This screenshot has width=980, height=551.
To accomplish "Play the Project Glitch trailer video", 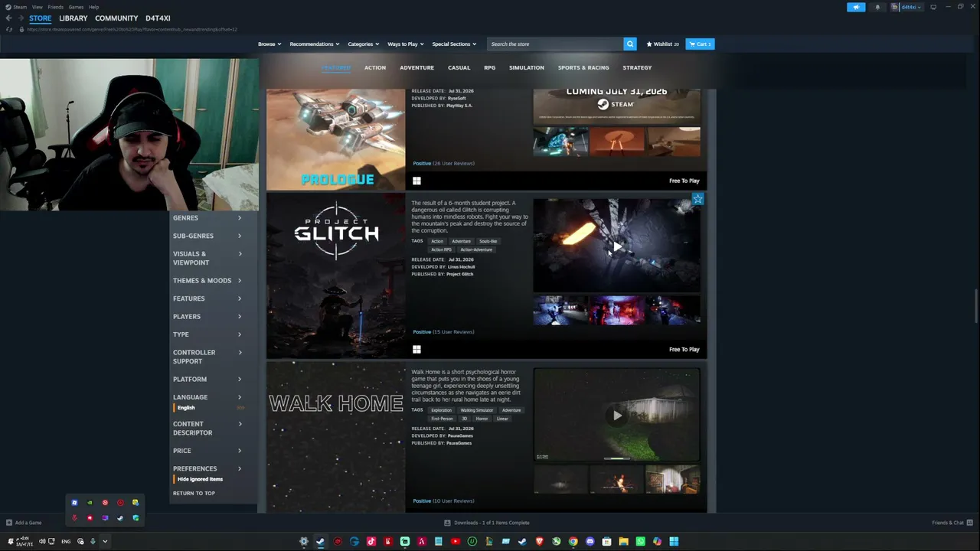I will 617,246.
